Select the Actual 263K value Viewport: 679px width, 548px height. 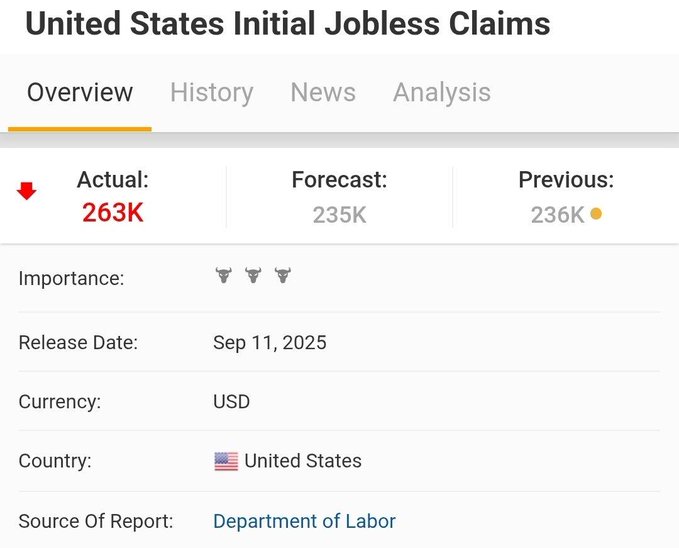coord(112,213)
